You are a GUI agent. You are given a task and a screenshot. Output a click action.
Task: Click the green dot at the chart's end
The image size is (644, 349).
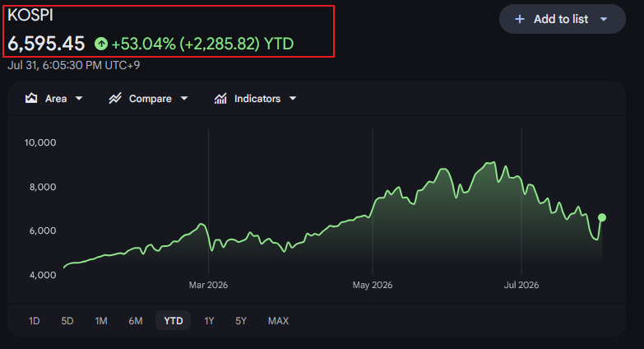coord(602,217)
